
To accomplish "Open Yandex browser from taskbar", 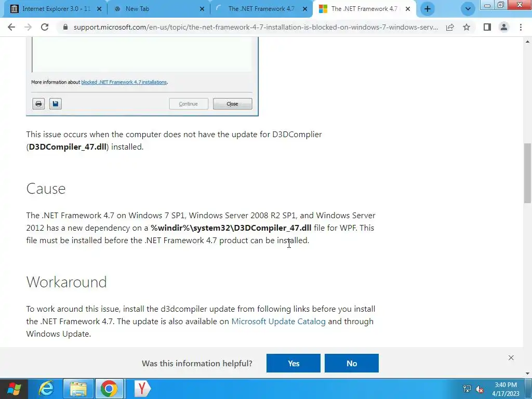I will tap(142, 389).
